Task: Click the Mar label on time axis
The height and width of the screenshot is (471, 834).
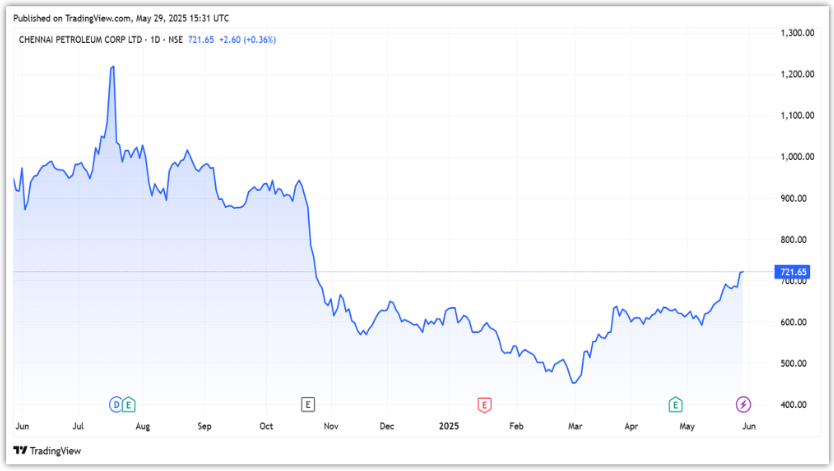Action: (574, 426)
